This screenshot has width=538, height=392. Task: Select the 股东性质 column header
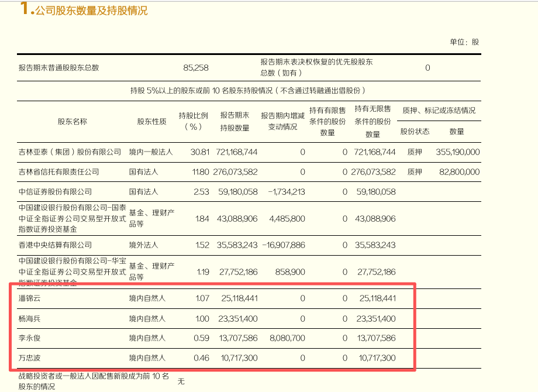tap(151, 122)
